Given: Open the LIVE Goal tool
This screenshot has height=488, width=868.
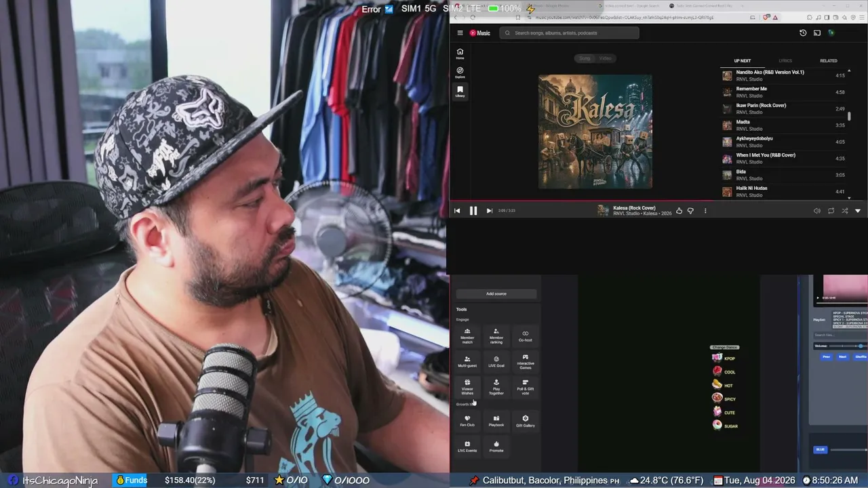Looking at the screenshot, I should tap(496, 362).
